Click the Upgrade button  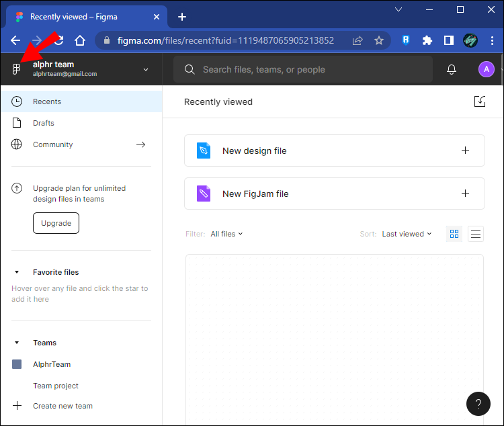56,223
